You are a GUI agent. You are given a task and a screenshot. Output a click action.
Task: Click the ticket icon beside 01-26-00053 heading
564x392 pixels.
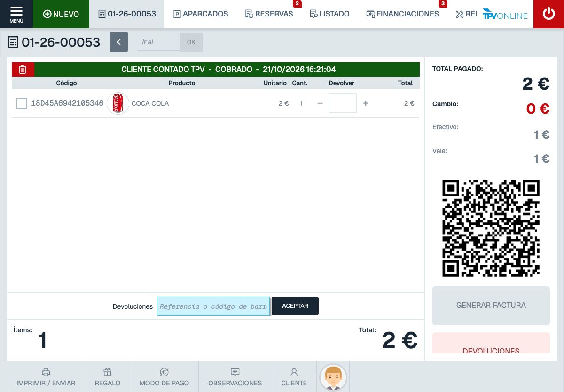point(13,43)
